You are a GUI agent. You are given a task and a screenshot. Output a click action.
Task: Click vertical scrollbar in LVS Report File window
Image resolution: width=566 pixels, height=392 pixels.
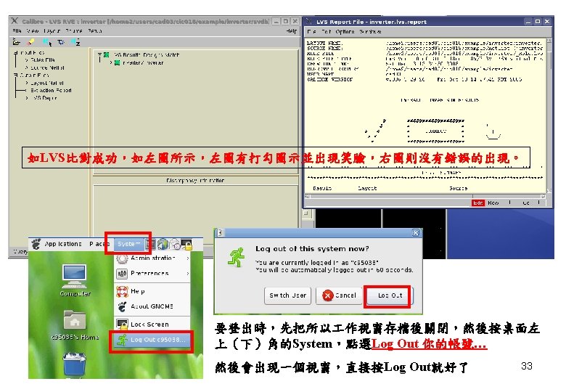tap(549, 115)
